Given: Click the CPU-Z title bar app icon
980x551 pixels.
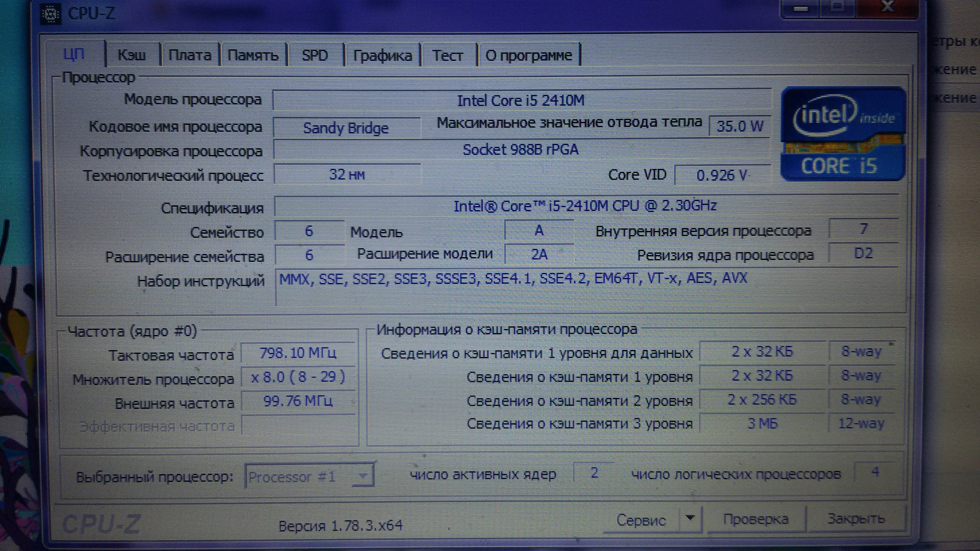Looking at the screenshot, I should (51, 13).
